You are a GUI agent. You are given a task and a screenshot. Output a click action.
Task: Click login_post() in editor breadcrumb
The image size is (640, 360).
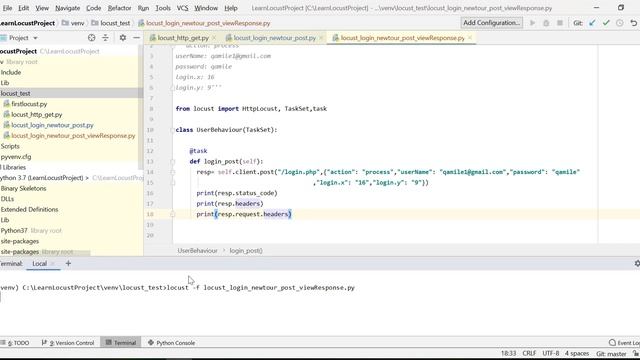(x=246, y=251)
